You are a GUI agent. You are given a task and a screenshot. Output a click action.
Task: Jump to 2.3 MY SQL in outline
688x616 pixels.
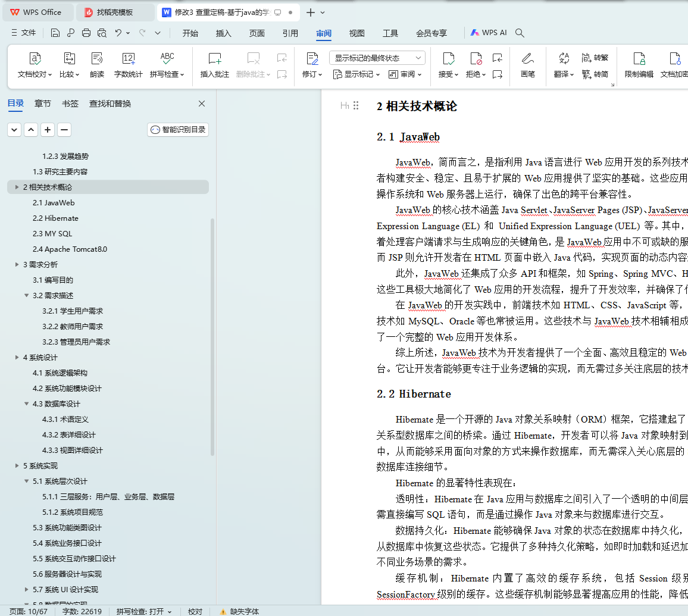tap(52, 234)
